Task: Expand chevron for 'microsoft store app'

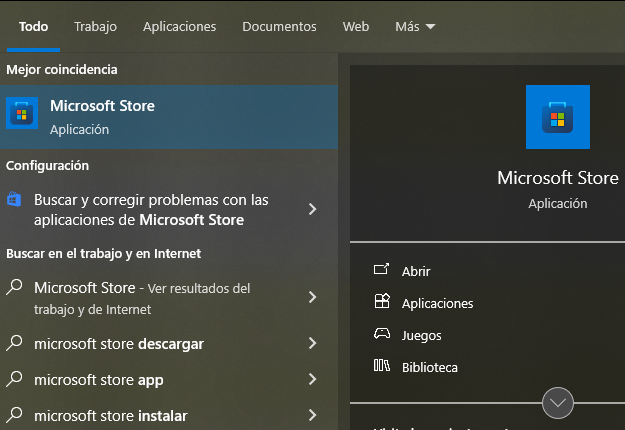Action: click(312, 379)
